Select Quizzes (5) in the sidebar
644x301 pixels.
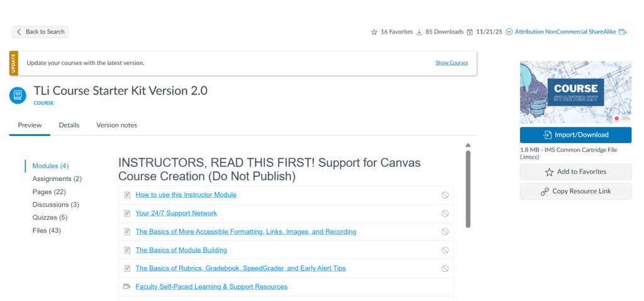click(x=50, y=217)
